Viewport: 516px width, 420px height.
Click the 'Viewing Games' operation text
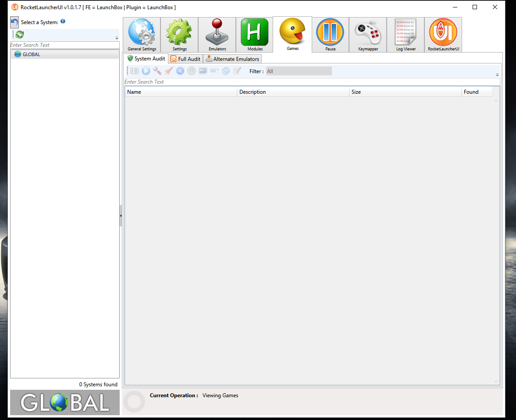[x=220, y=395]
